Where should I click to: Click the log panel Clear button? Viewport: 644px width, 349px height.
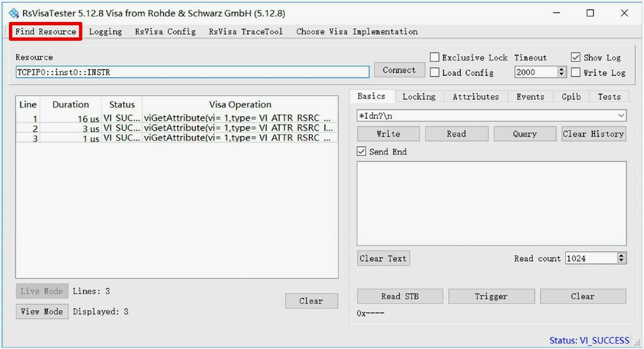click(311, 301)
